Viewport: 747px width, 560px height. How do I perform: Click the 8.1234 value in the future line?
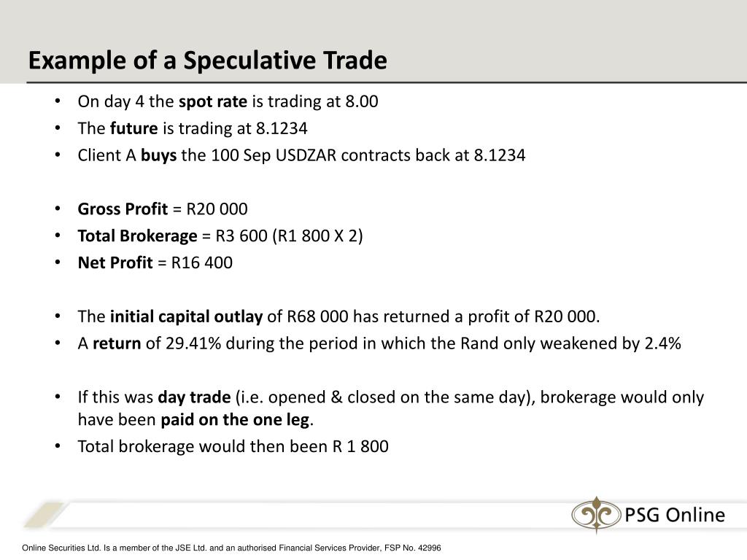point(282,128)
